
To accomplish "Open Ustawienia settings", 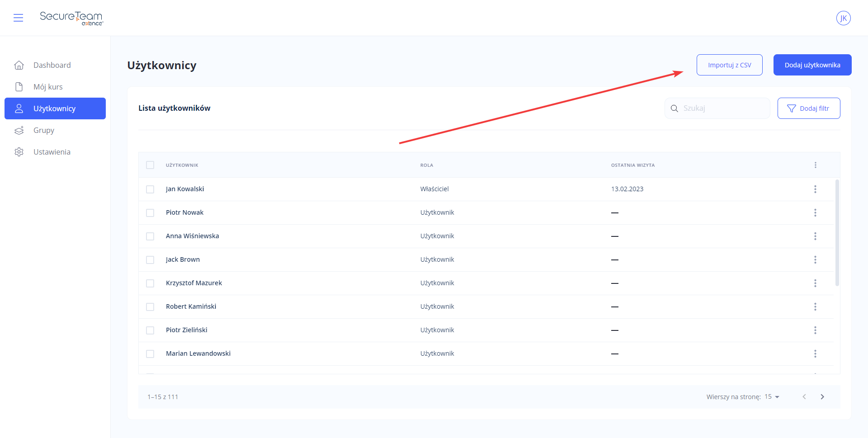I will click(55, 152).
